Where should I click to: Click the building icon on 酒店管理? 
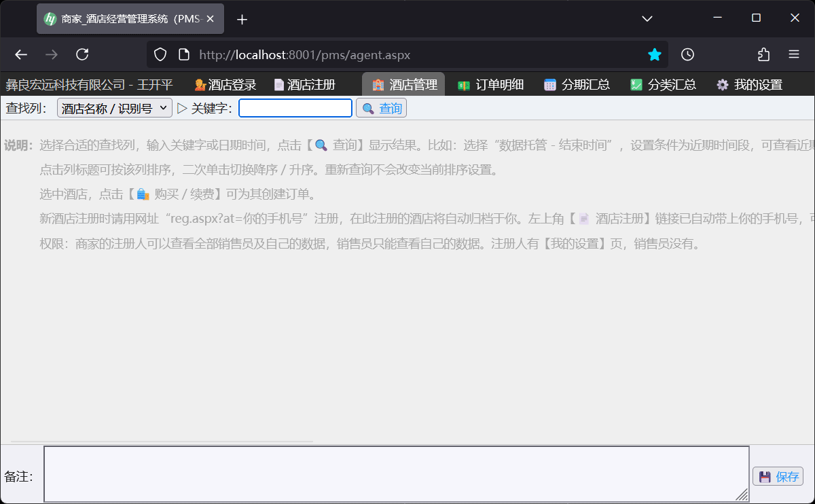pos(377,84)
